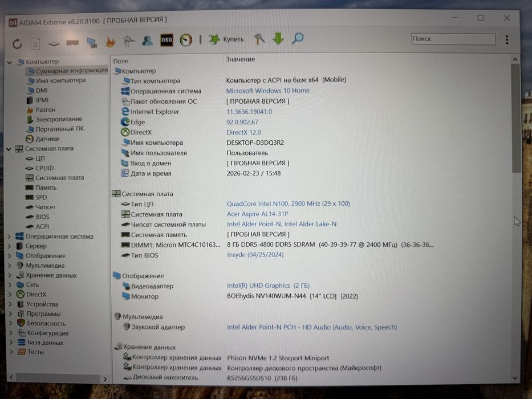The width and height of the screenshot is (532, 399).
Task: Collapse the Системная плата tree node
Action: [9, 149]
